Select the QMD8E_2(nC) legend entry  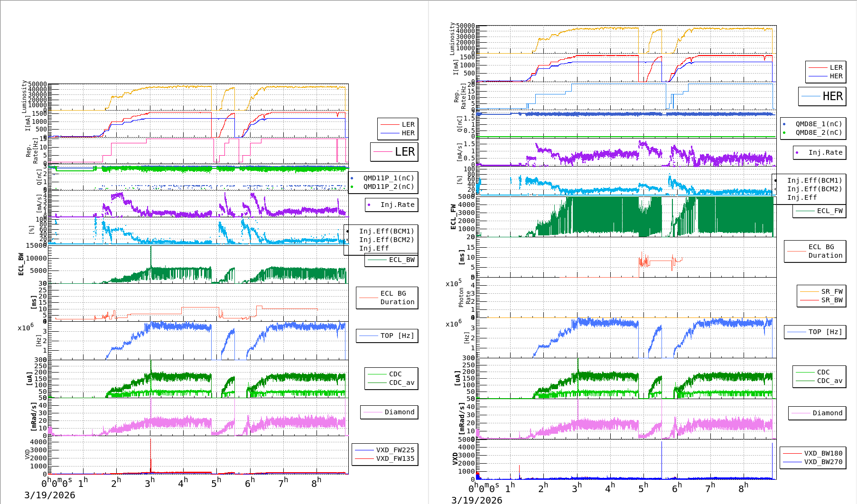click(818, 132)
